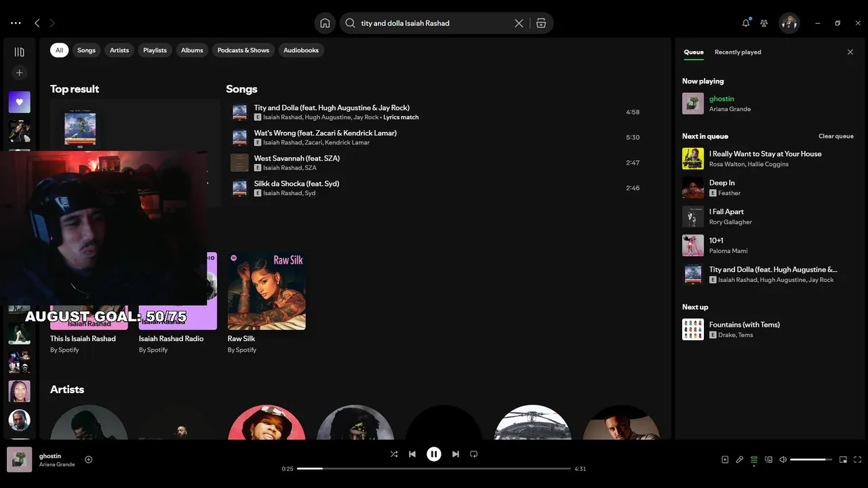The image size is (868, 488).
Task: Select I Really Want to Stay queue item
Action: [768, 159]
